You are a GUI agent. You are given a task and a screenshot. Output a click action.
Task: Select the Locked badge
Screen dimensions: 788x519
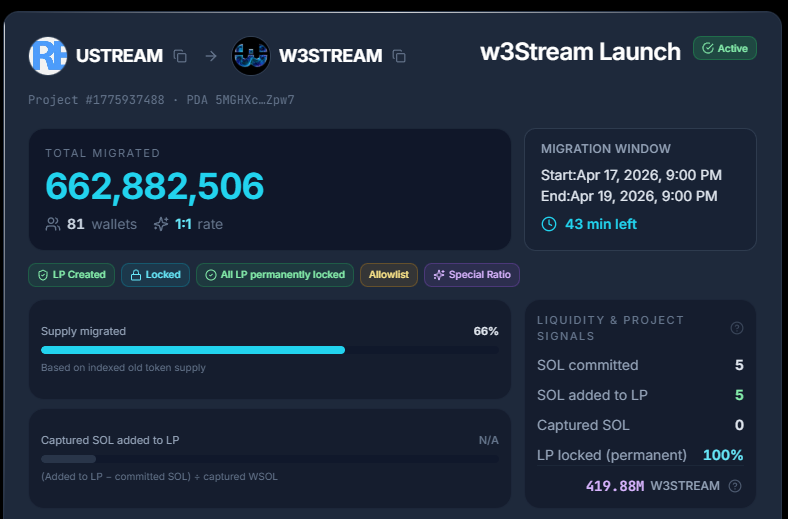tap(155, 275)
